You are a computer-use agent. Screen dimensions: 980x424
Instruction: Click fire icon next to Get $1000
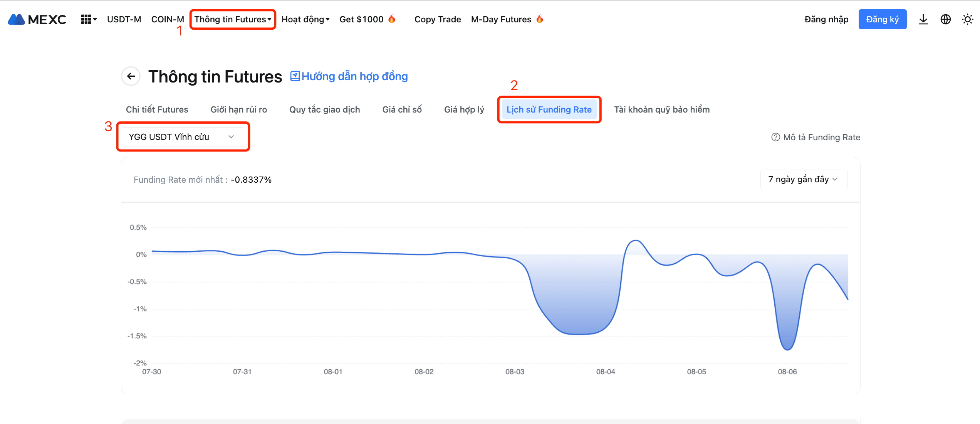(392, 19)
